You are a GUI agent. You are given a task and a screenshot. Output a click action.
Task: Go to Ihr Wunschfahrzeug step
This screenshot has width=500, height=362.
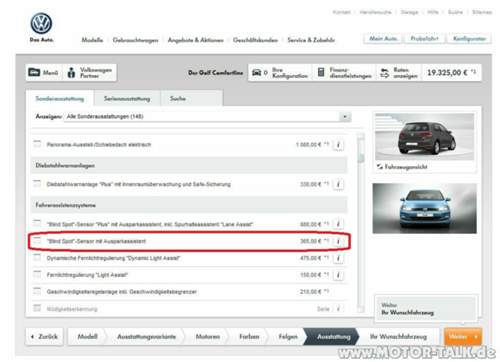point(398,337)
